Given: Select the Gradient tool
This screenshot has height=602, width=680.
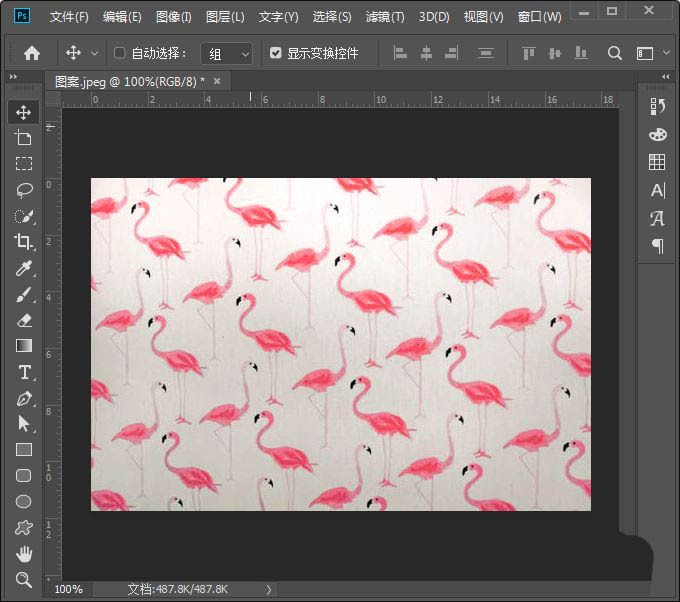Looking at the screenshot, I should pyautogui.click(x=24, y=346).
